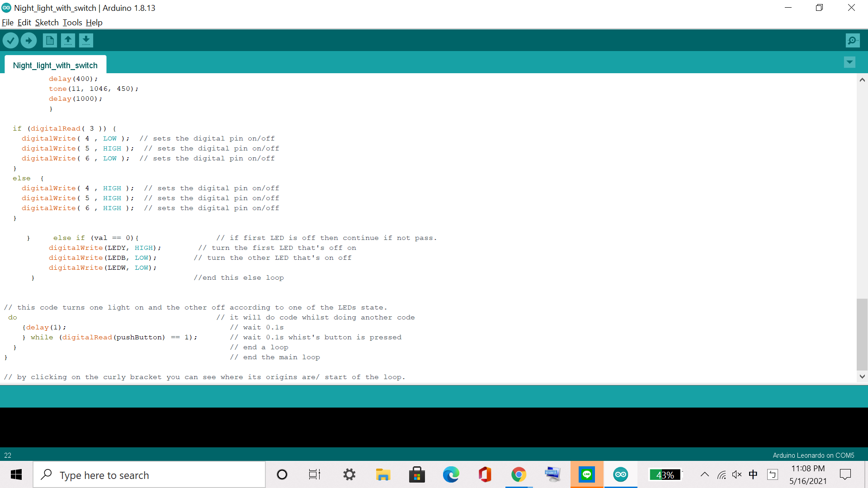
Task: Click the 11:08 PM clock and date
Action: [x=808, y=474]
